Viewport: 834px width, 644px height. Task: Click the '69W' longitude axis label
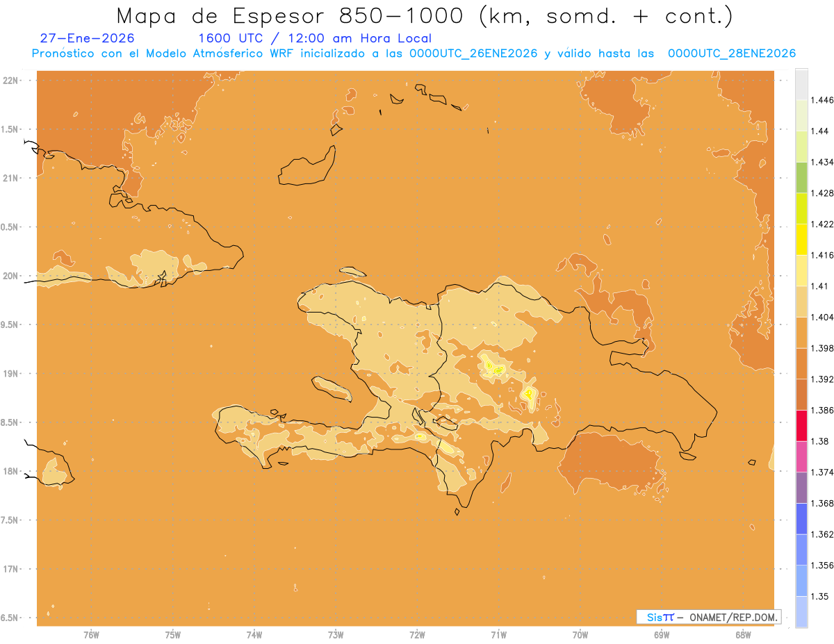coord(661,635)
